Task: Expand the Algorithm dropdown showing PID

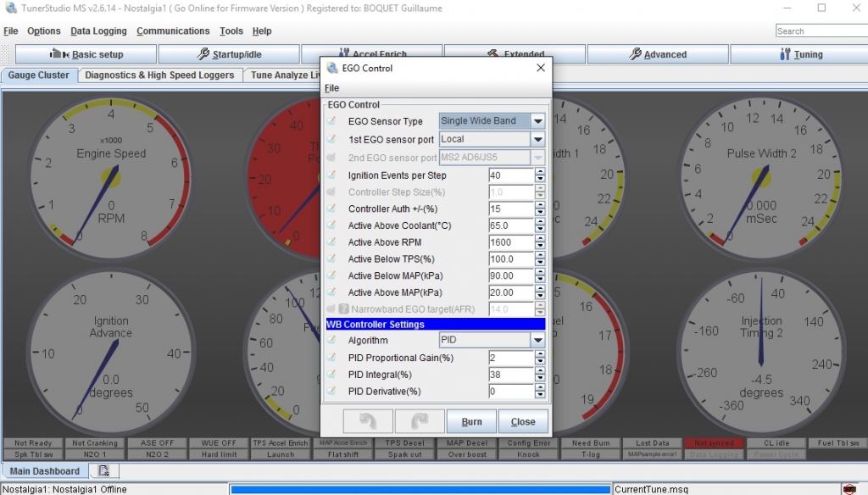Action: (x=537, y=340)
